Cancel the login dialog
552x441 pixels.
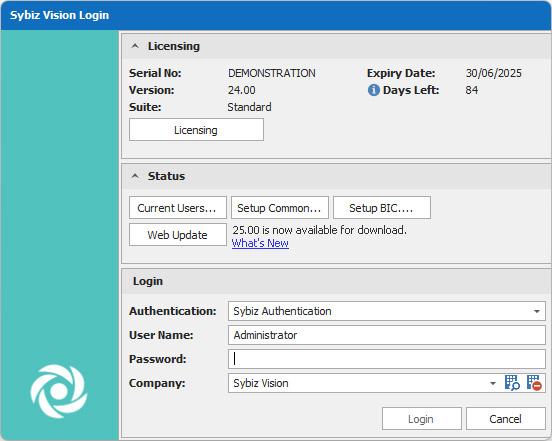coord(506,419)
